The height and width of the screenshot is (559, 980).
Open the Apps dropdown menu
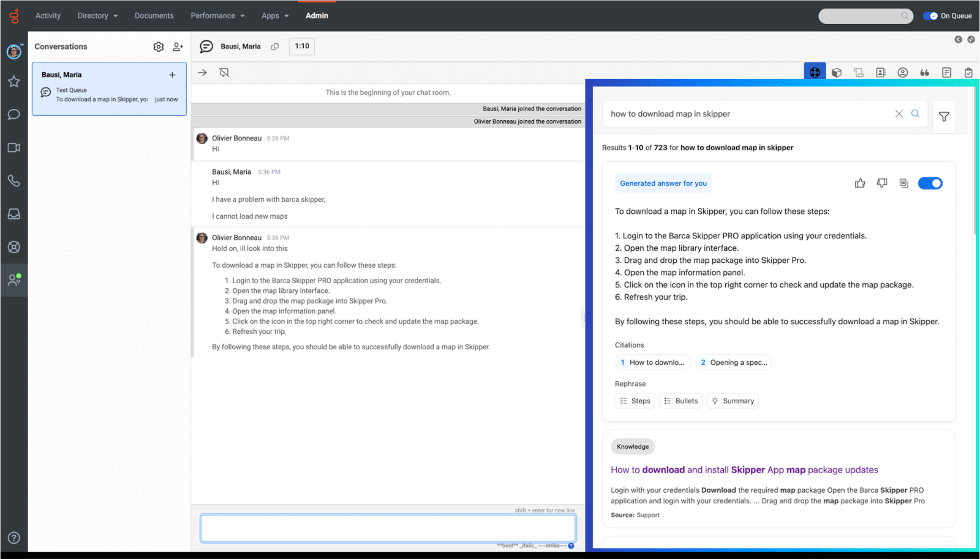[x=275, y=16]
